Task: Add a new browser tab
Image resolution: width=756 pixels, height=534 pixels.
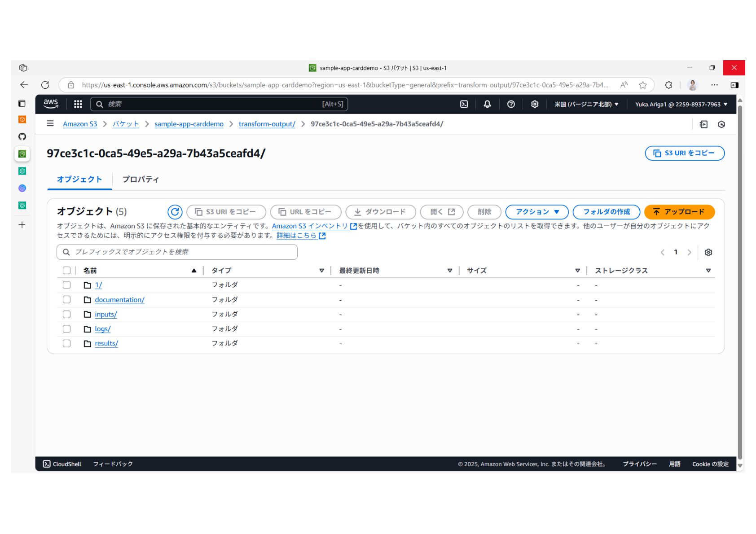Action: (x=22, y=225)
